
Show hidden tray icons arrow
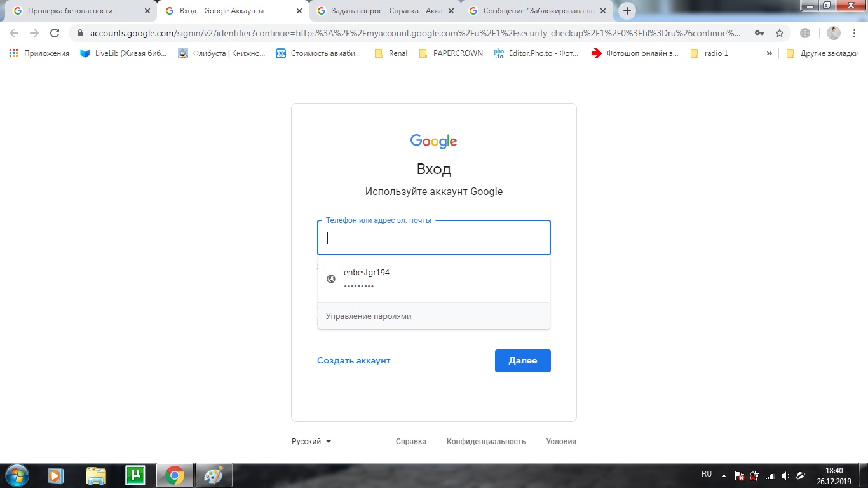(x=724, y=475)
